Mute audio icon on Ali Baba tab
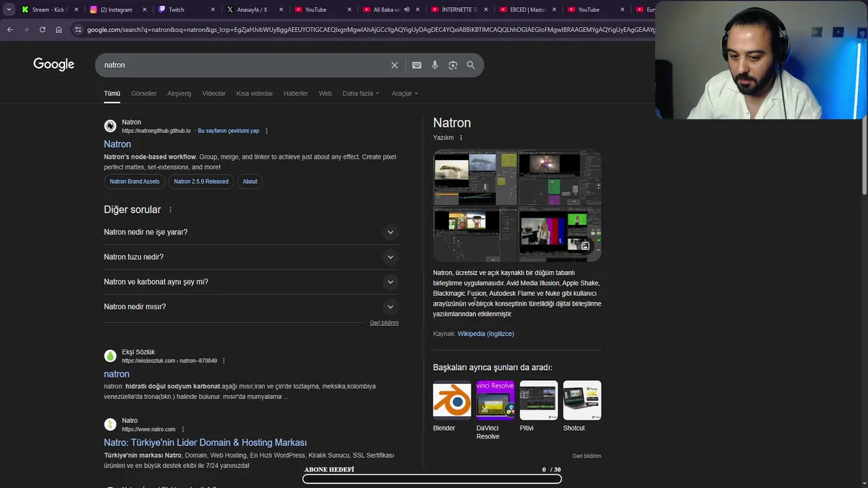The image size is (868, 488). (406, 9)
